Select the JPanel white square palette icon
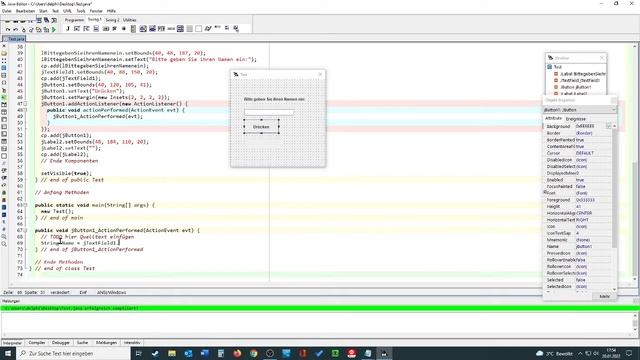Screen dimensions: 640x360 [198, 29]
